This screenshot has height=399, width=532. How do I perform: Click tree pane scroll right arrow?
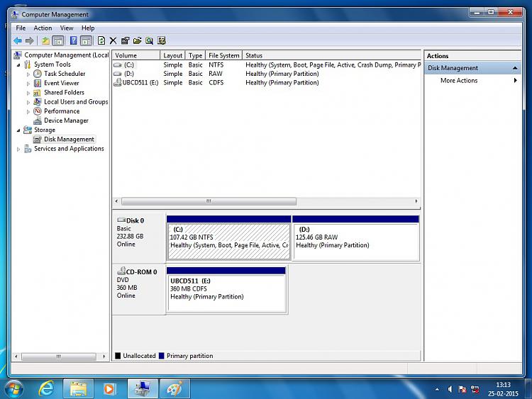tap(104, 356)
